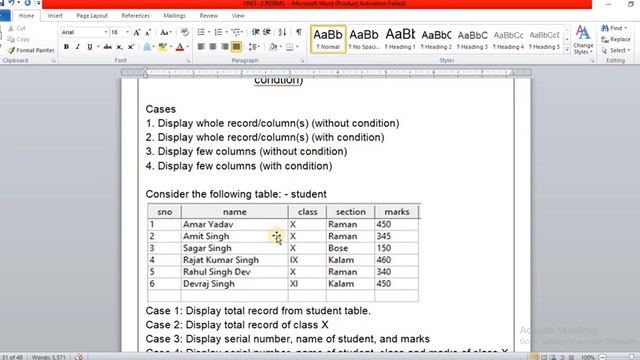Click Center alignment icon
The width and height of the screenshot is (640, 360).
(213, 47)
